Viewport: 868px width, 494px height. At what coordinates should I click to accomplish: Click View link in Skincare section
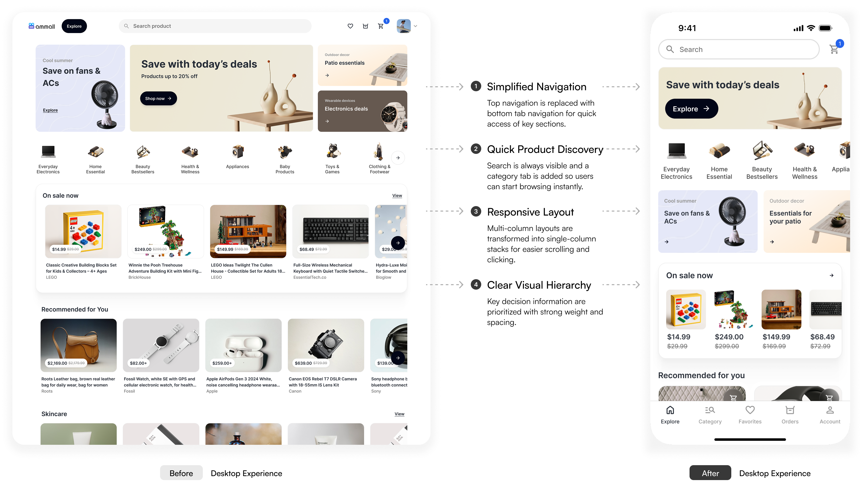[399, 414]
